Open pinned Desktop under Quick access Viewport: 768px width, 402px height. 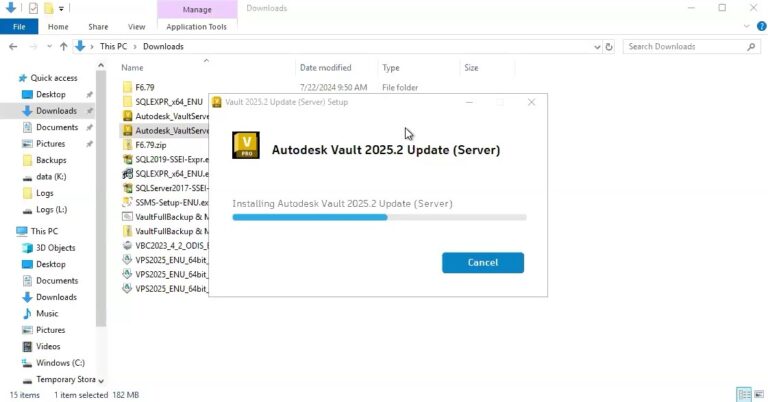pyautogui.click(x=50, y=94)
